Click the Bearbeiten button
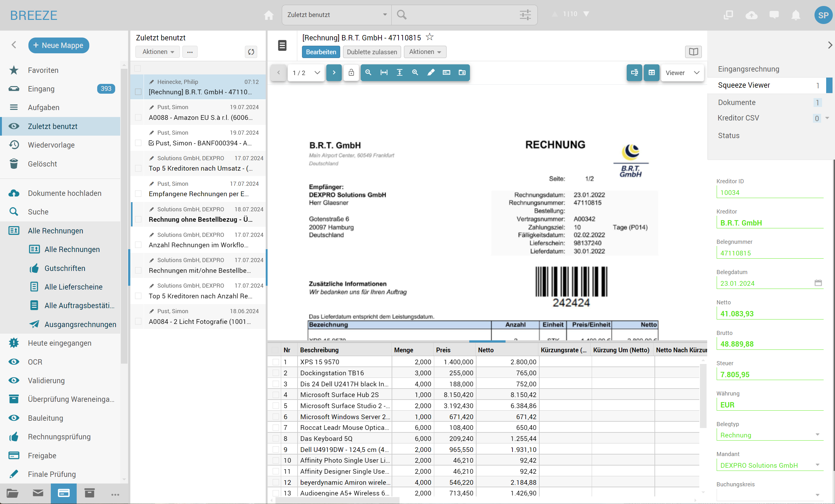The image size is (835, 504). (321, 52)
